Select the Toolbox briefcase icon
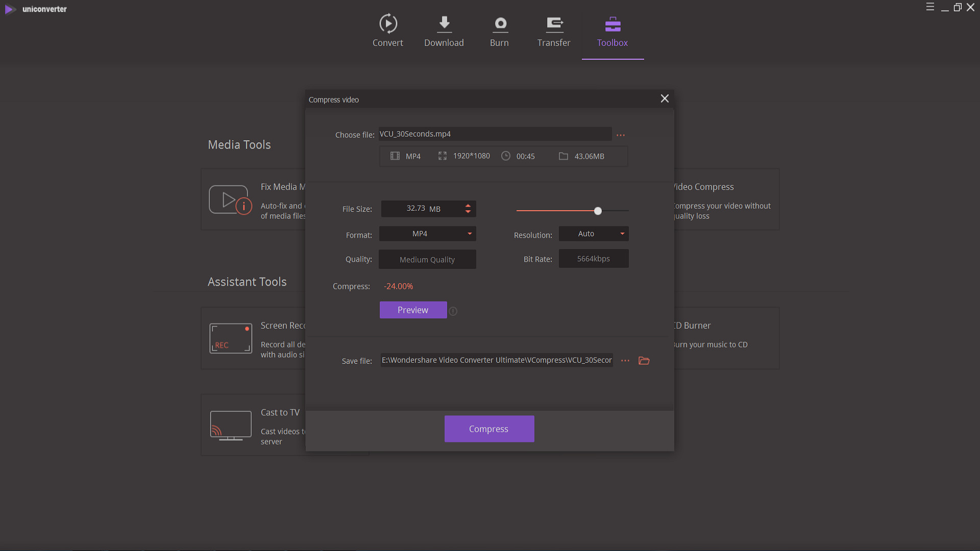This screenshot has height=551, width=980. (612, 23)
